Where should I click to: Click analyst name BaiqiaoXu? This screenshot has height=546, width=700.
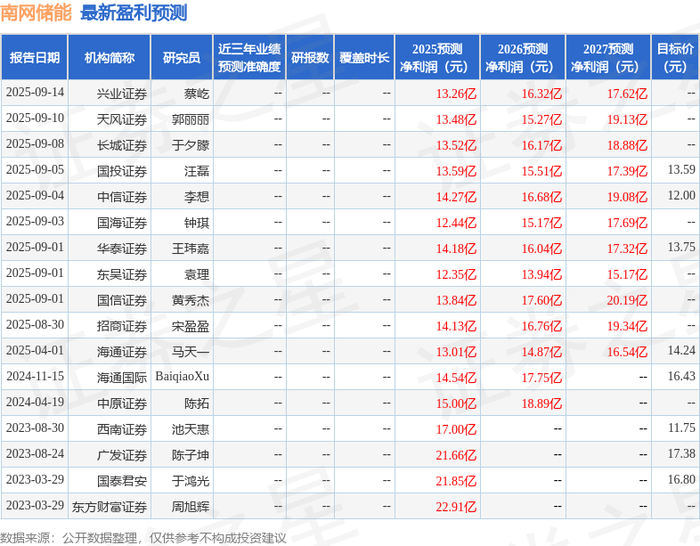point(182,376)
